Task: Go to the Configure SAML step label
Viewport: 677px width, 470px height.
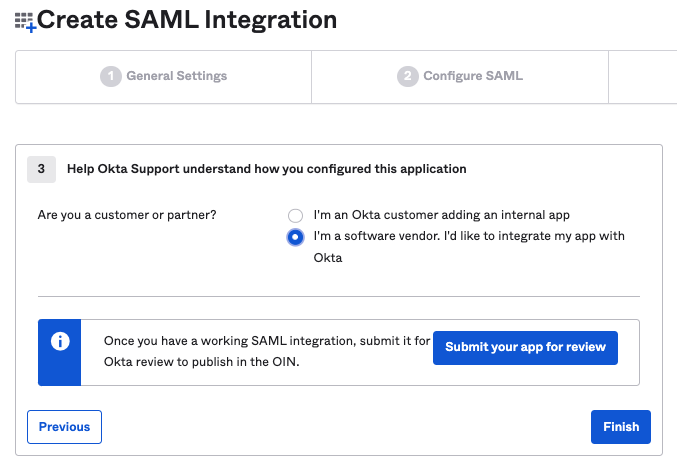Action: point(473,76)
